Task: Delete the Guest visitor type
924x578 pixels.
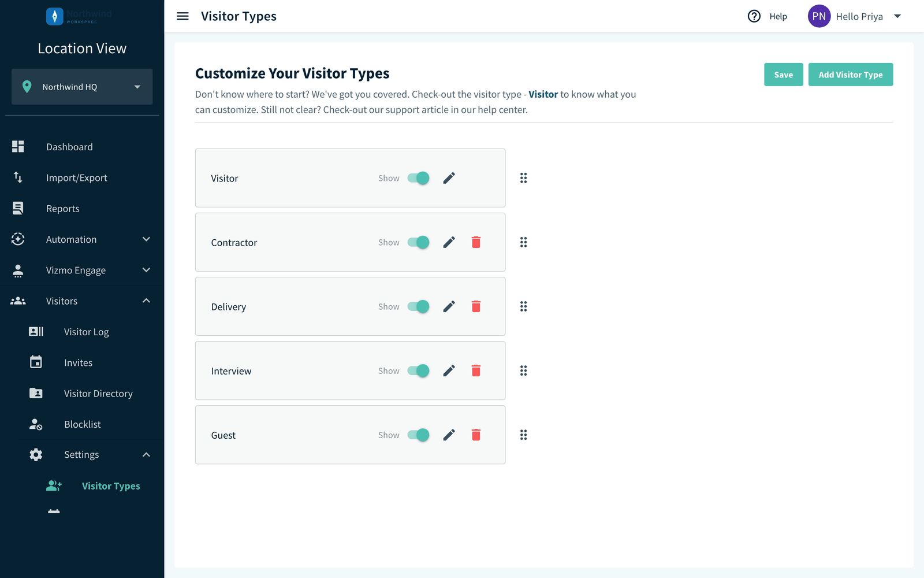Action: click(x=476, y=435)
